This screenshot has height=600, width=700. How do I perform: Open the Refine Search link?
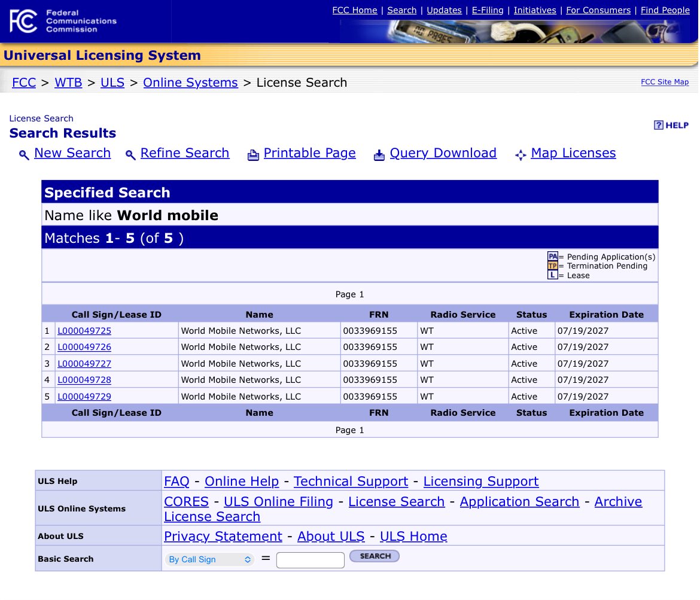(185, 153)
